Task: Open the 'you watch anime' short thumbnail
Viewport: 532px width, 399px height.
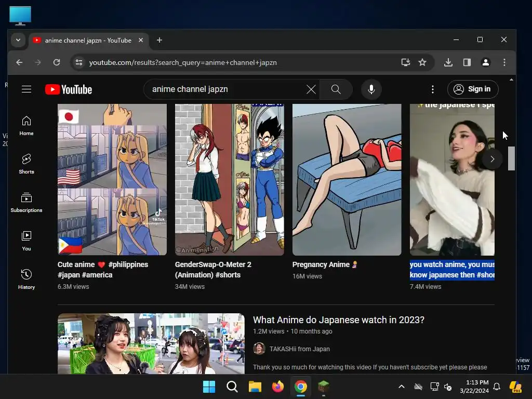Action: tap(452, 179)
